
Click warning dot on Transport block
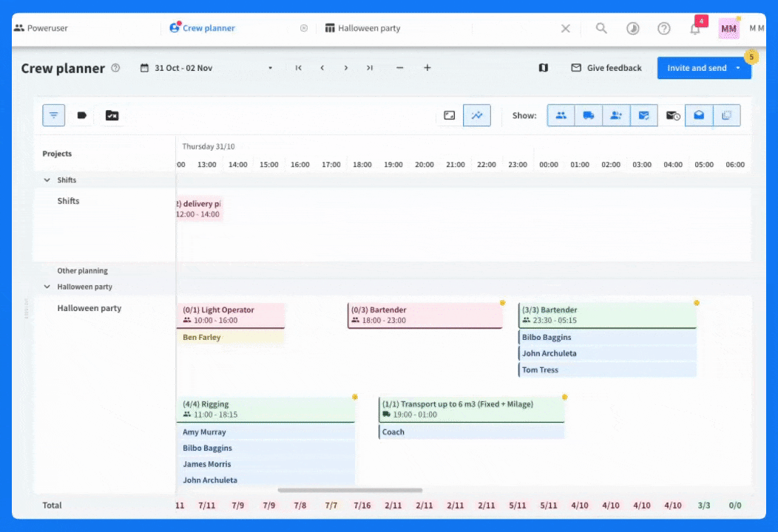[565, 397]
